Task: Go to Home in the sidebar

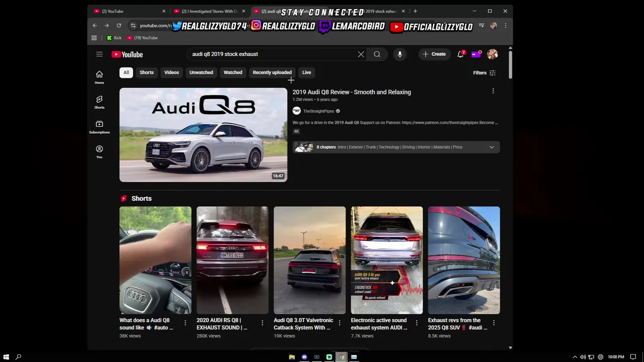Action: 99,77
